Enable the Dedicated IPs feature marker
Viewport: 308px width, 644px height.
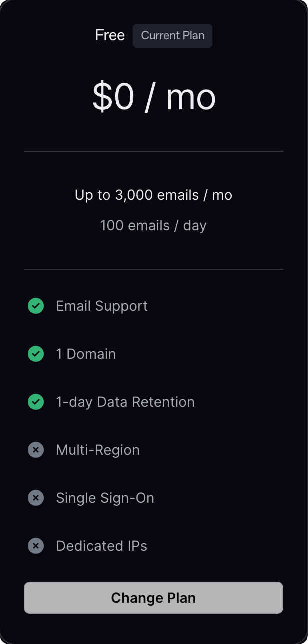pyautogui.click(x=35, y=546)
